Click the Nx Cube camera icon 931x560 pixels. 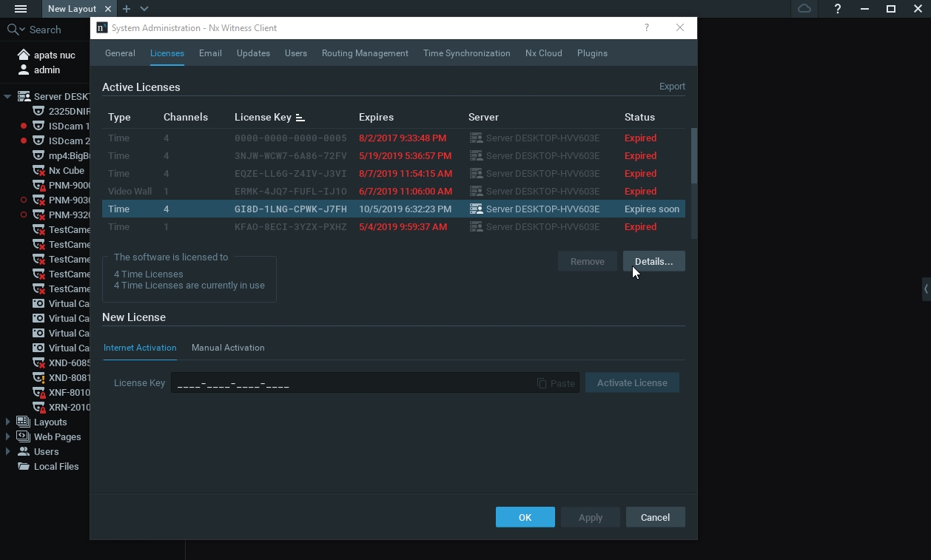pos(38,170)
